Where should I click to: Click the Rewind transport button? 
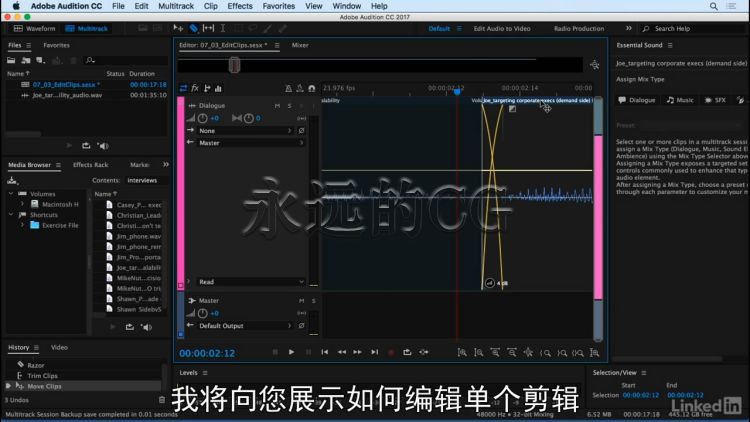(342, 352)
